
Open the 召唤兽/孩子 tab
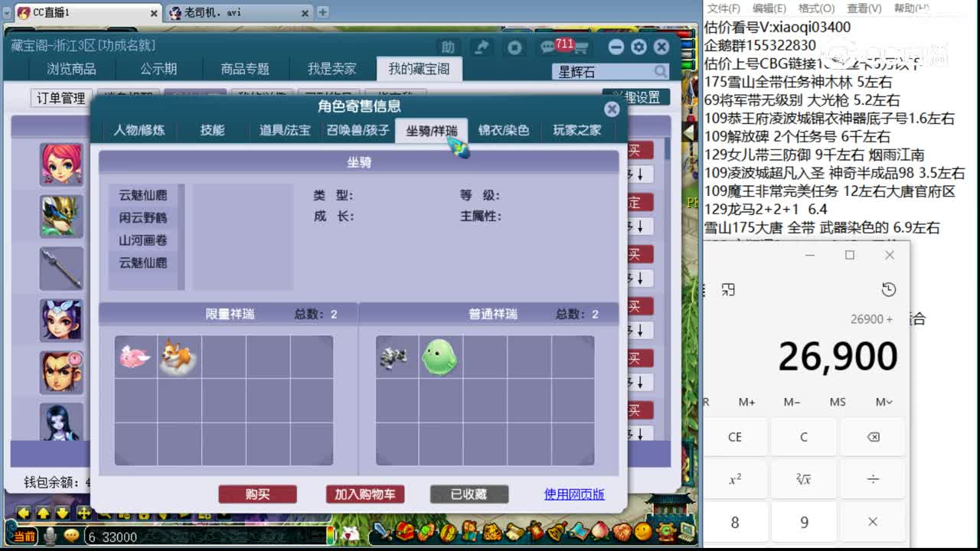pos(358,130)
